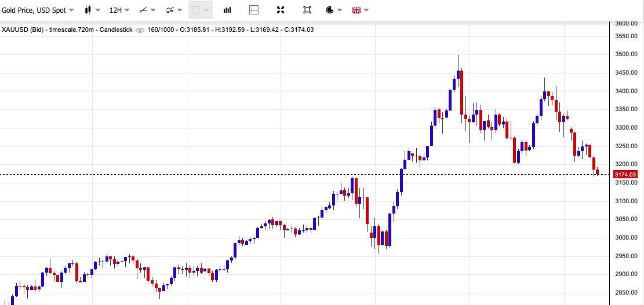Open the dropdown arrow beside palette icon
Screen dimensions: 644x305
coord(340,10)
